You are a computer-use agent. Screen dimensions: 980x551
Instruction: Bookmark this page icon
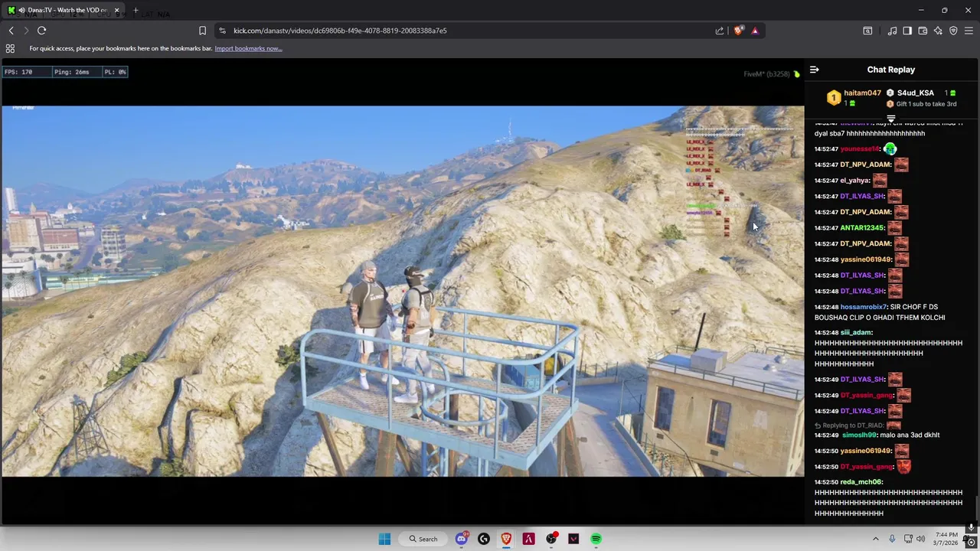click(202, 31)
